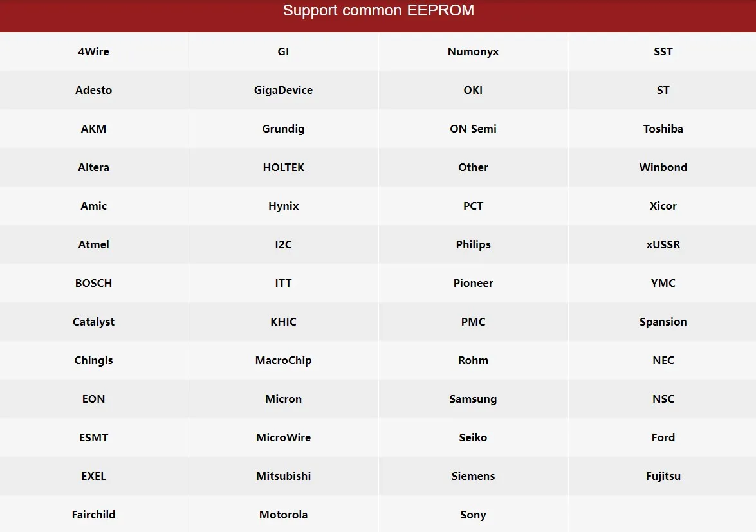756x532 pixels.
Task: Select Sony in the table
Action: (x=473, y=515)
